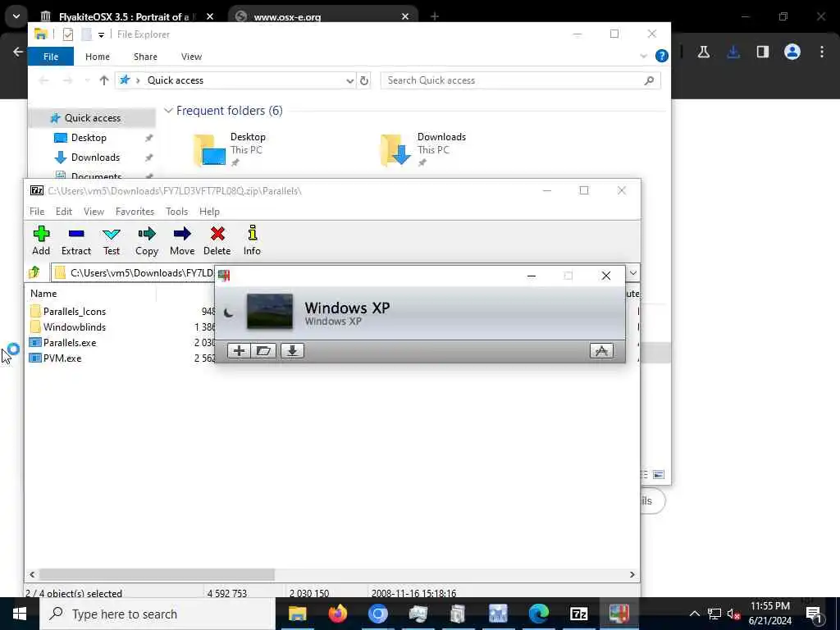Viewport: 840px width, 630px height.
Task: Open File Explorer help question icon
Action: point(662,56)
